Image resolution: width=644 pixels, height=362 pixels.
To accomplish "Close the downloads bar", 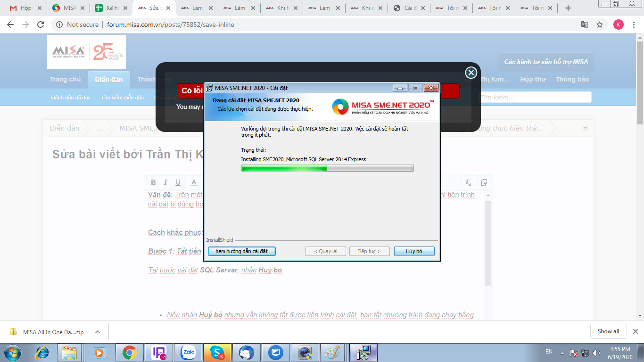I will 635,331.
